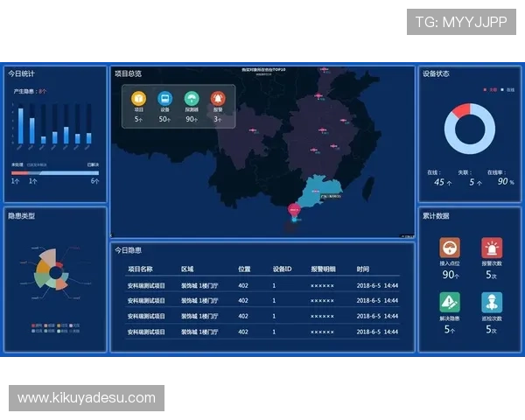525x420 pixels.
Task: Open the first 安科瑞测试项目 table row
Action: 147,285
